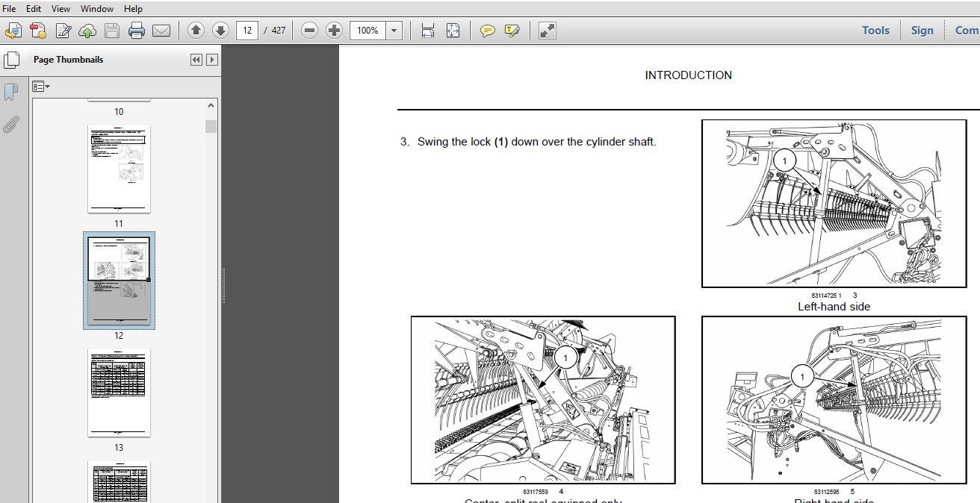The width and height of the screenshot is (980, 503).
Task: Go to next page with down arrow
Action: coord(220,31)
